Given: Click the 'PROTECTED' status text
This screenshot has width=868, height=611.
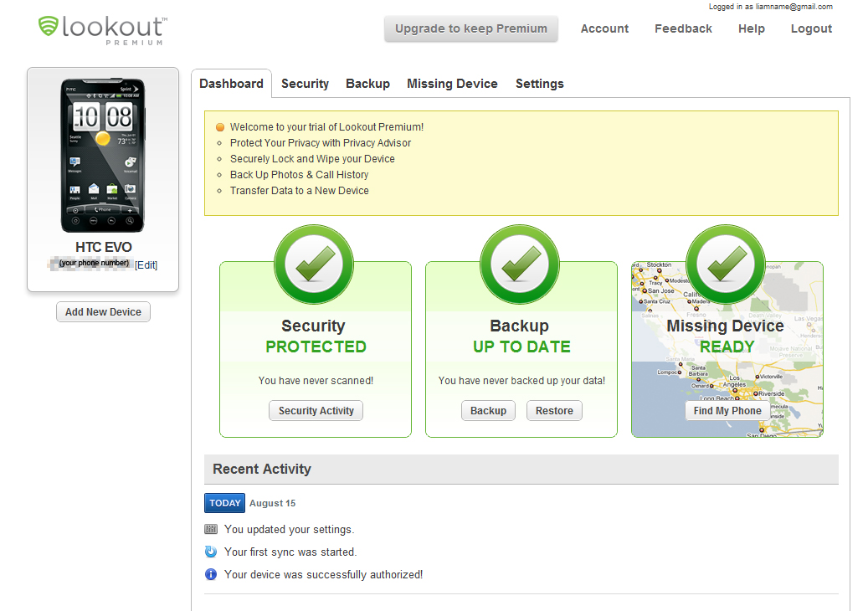Looking at the screenshot, I should tap(316, 347).
